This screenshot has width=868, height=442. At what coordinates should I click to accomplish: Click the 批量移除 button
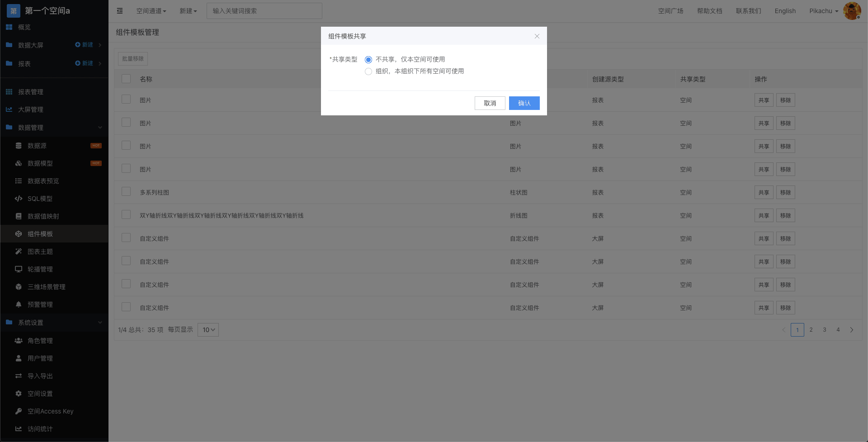click(133, 59)
